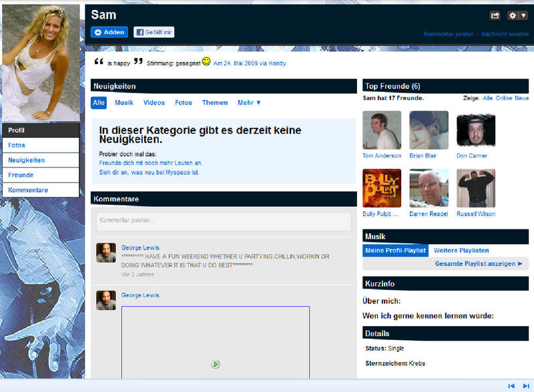Open George Lewis avatar on the video comment
The height and width of the screenshot is (392, 534).
tap(106, 300)
